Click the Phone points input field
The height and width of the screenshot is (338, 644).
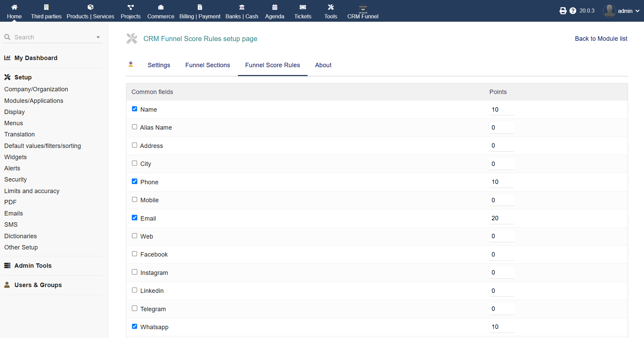coord(501,182)
